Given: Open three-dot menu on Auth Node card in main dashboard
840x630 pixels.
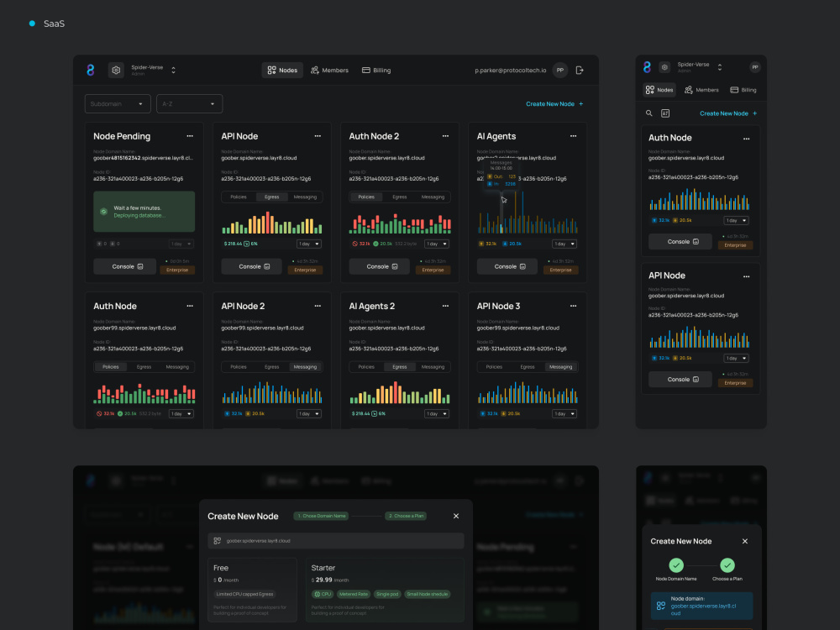Looking at the screenshot, I should coord(190,306).
